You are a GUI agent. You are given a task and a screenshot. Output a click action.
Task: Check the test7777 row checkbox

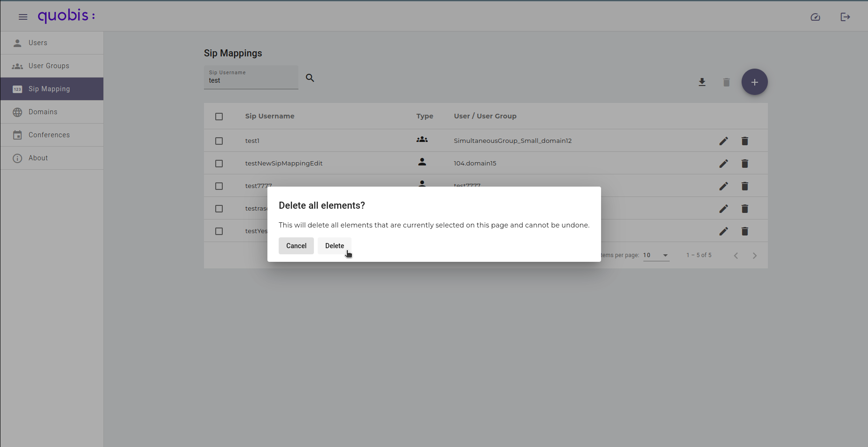coord(219,186)
